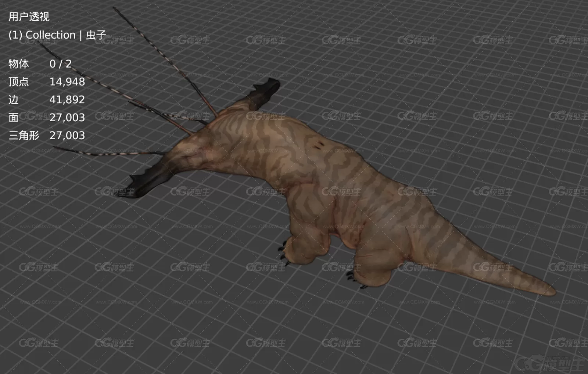Click the '边' statistics label
588x374 pixels.
tap(14, 100)
